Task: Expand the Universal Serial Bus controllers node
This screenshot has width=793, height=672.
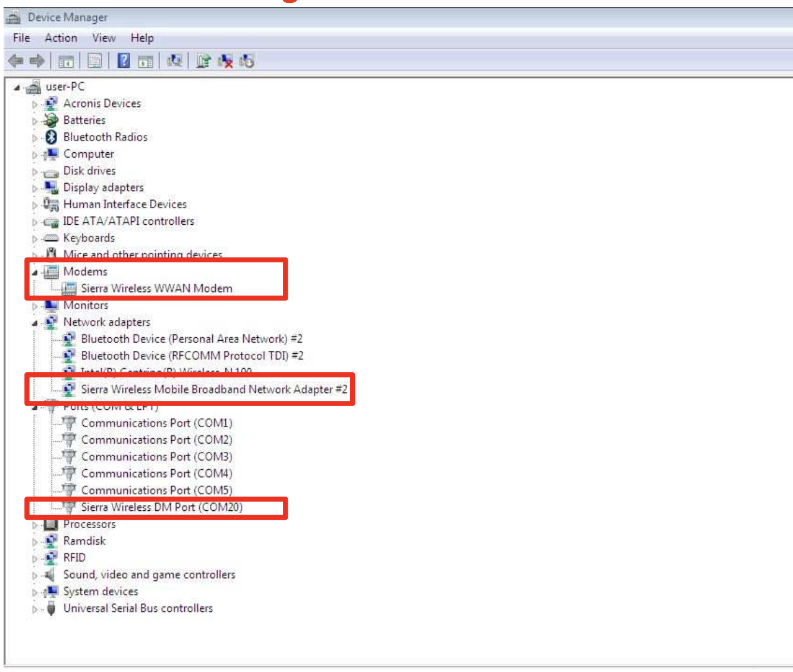Action: pos(34,609)
